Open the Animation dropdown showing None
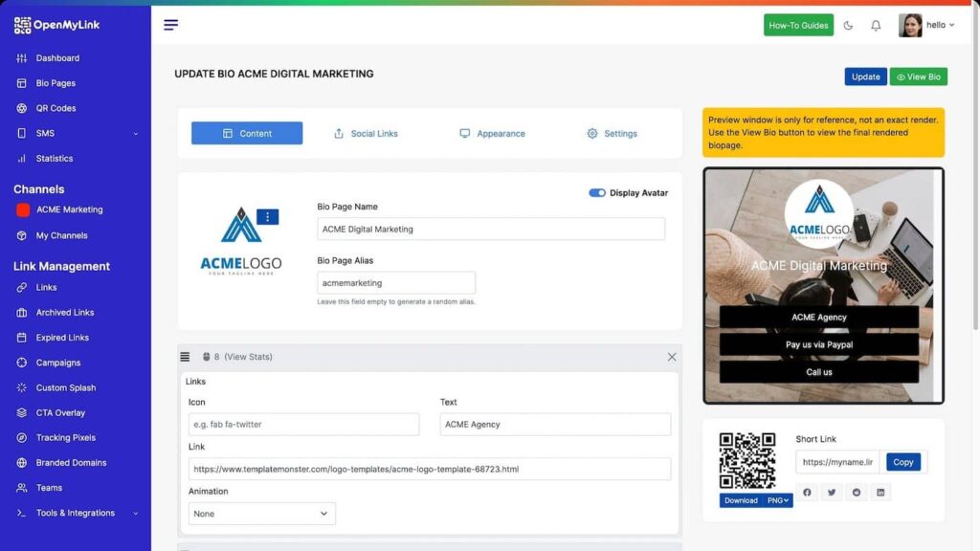The width and height of the screenshot is (980, 551). point(261,514)
